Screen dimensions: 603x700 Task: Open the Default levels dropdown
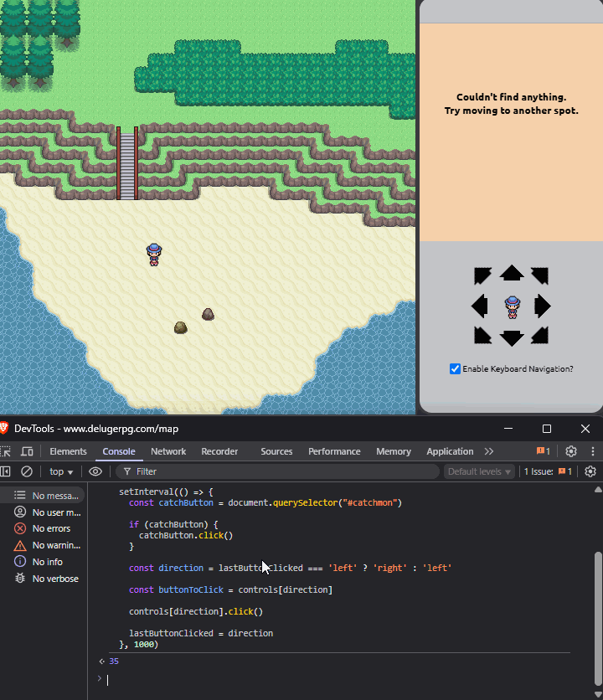[479, 471]
